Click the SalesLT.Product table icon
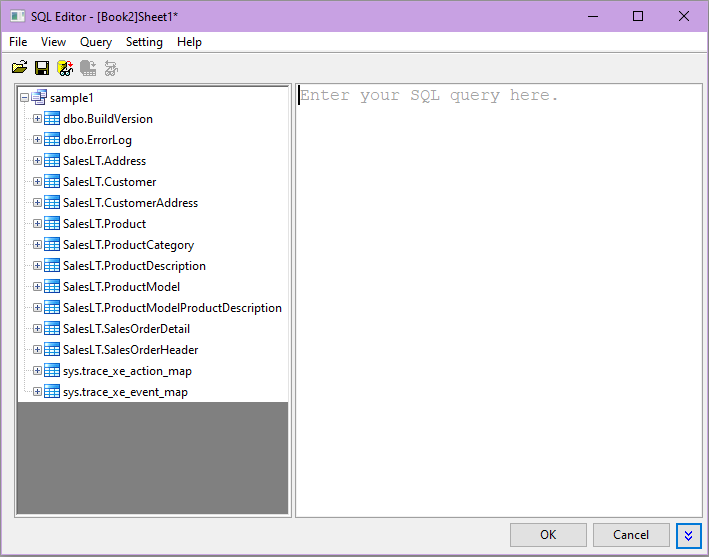 click(52, 224)
